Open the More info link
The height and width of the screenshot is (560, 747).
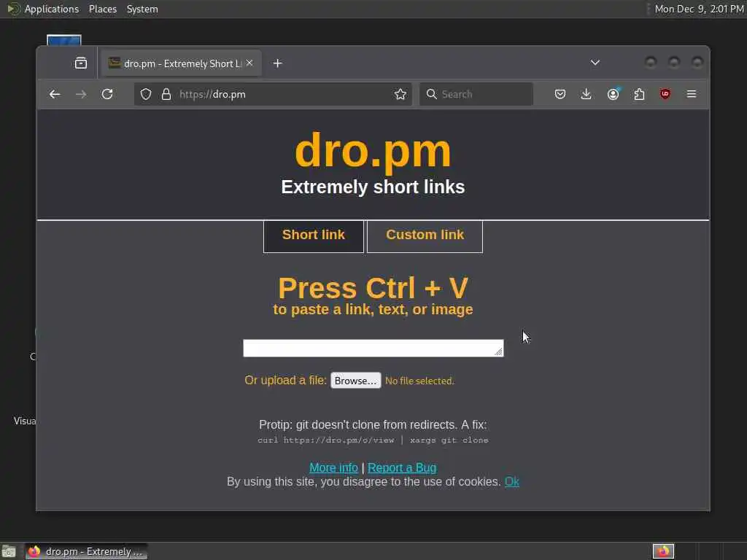click(333, 467)
